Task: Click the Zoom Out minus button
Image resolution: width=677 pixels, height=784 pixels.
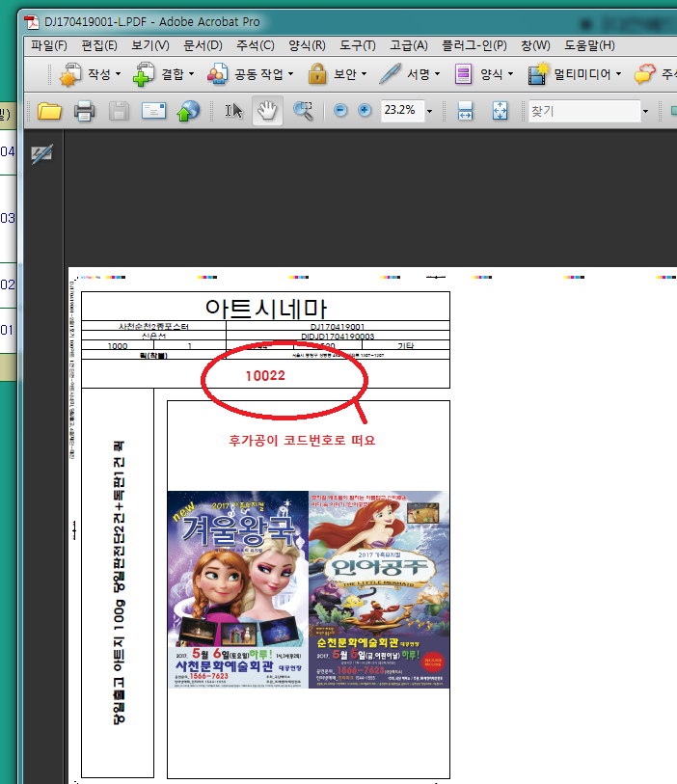Action: tap(340, 111)
